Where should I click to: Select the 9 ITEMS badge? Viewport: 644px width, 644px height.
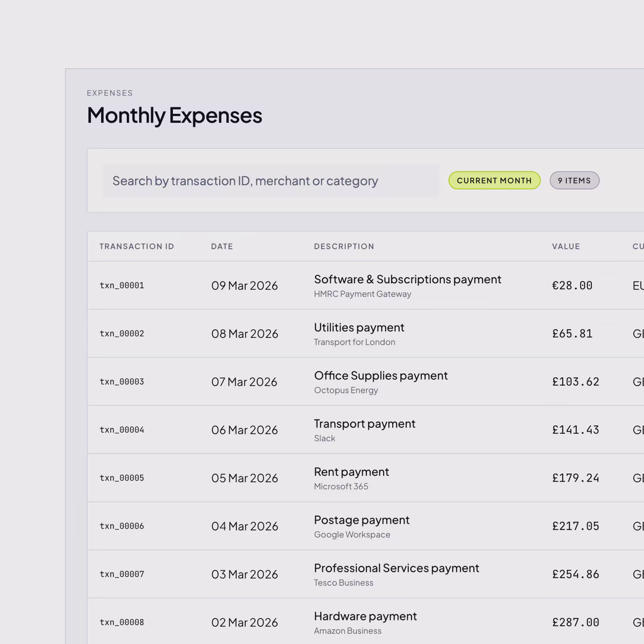tap(574, 180)
